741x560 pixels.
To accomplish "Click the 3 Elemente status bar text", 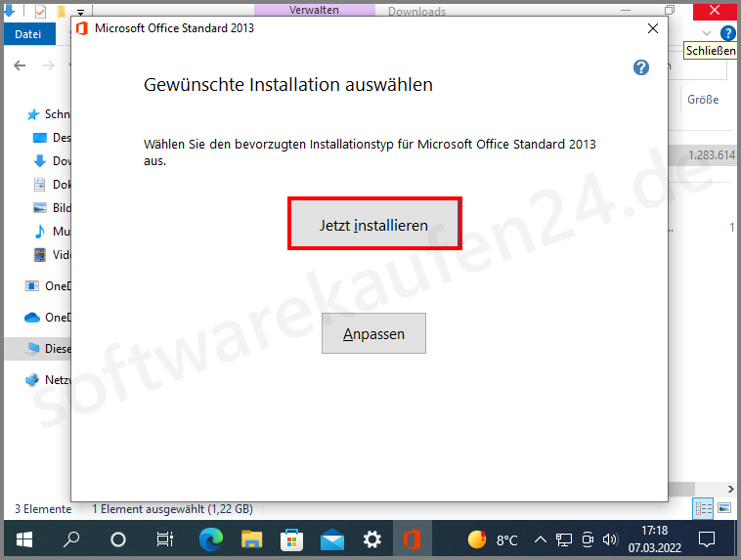I will tap(43, 509).
